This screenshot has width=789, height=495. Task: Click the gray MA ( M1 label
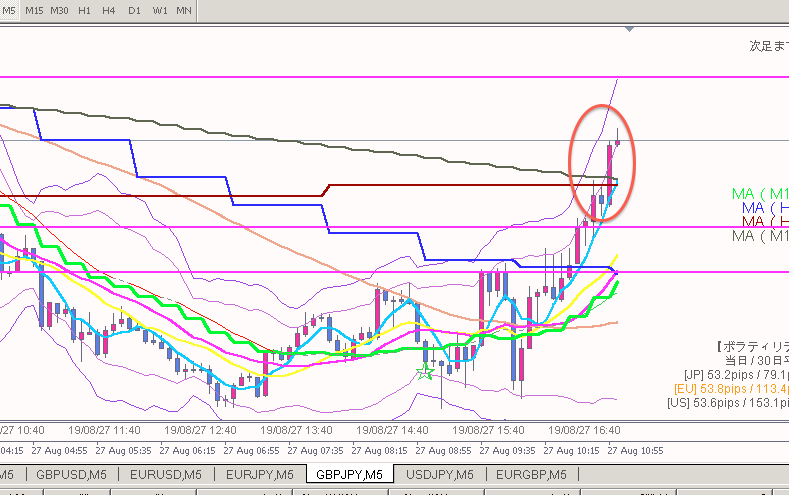(760, 235)
